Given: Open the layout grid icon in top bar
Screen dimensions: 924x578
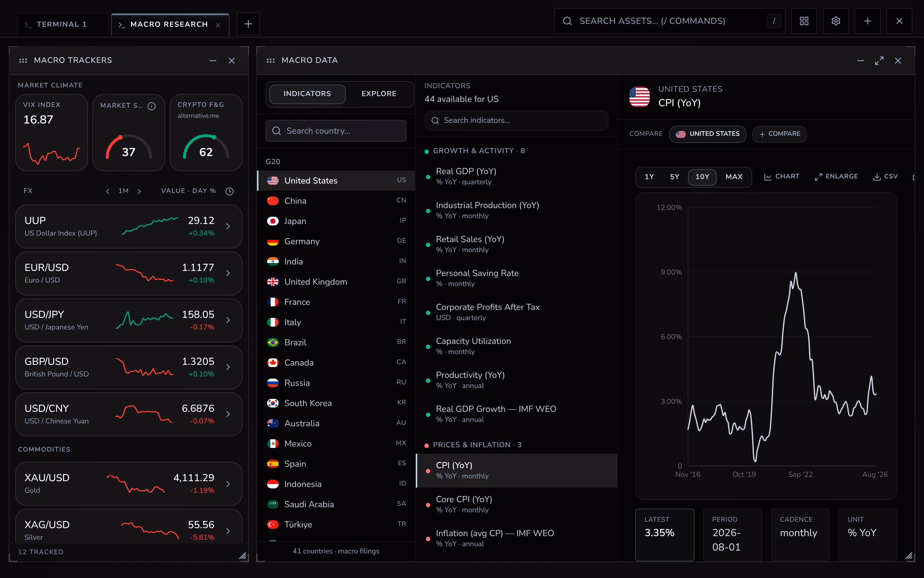Looking at the screenshot, I should click(x=804, y=21).
